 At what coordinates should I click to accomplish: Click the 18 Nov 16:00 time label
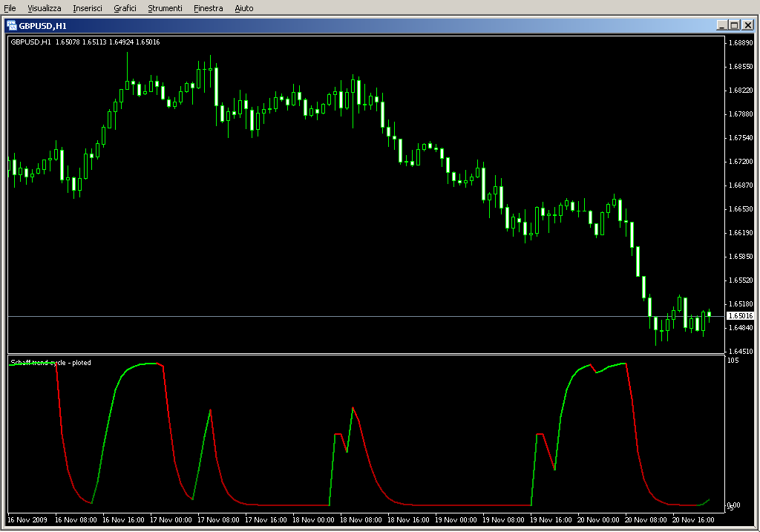[408, 520]
